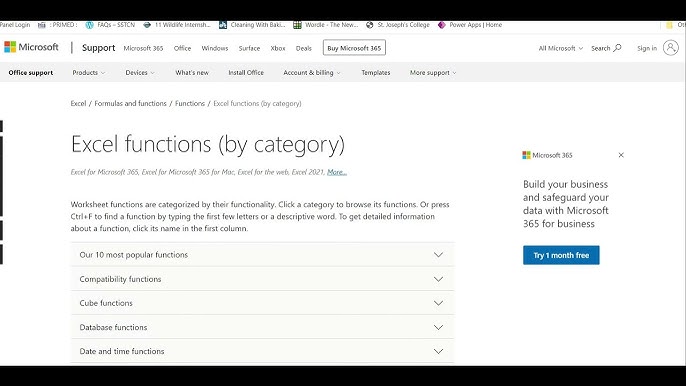
Task: Click the Search magnifier icon
Action: (x=617, y=48)
